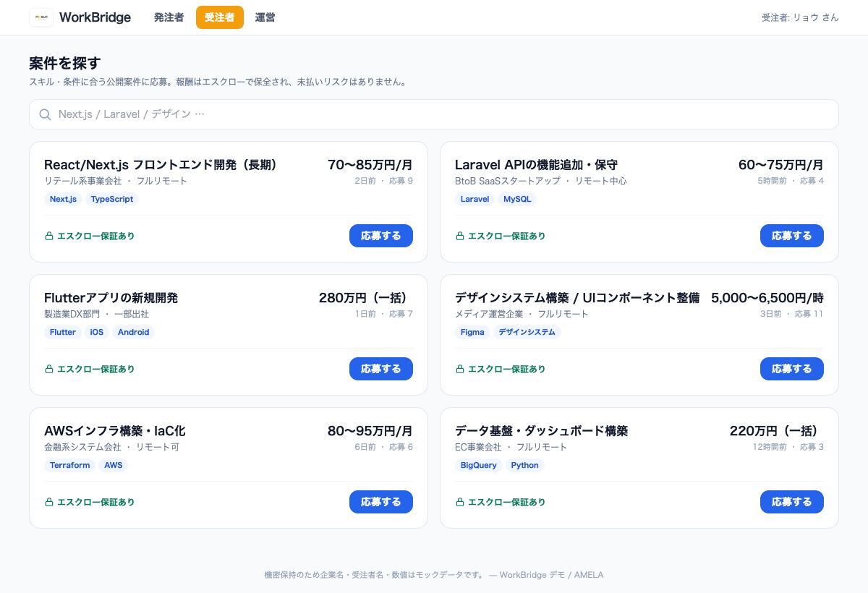
Task: Click the 2日前 ・ 応募 9 text
Action: (383, 181)
